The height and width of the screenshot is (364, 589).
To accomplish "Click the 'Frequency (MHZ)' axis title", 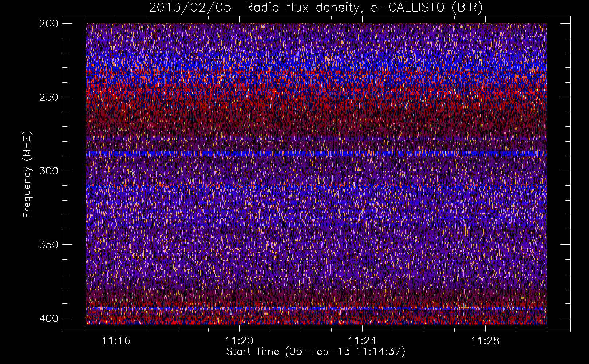I will [x=28, y=174].
